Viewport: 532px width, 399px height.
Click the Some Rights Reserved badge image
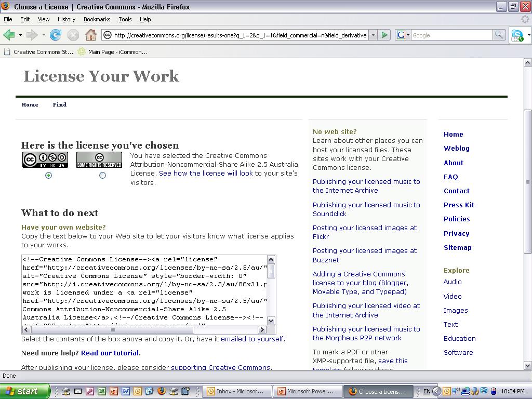pyautogui.click(x=99, y=160)
